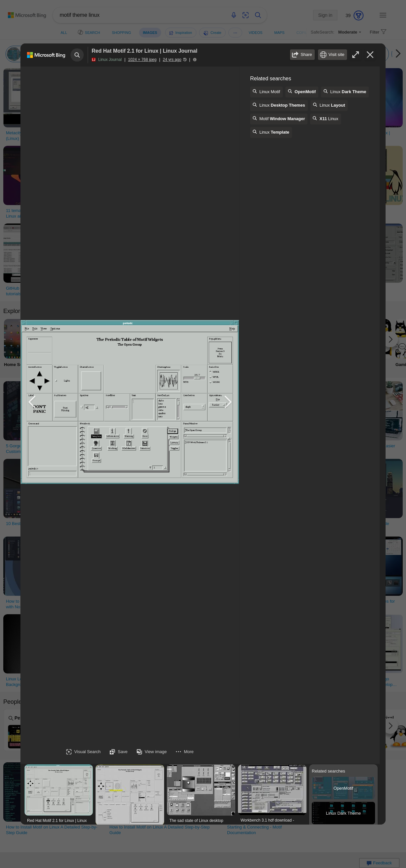Switch to the SHOPPING tab

[121, 33]
